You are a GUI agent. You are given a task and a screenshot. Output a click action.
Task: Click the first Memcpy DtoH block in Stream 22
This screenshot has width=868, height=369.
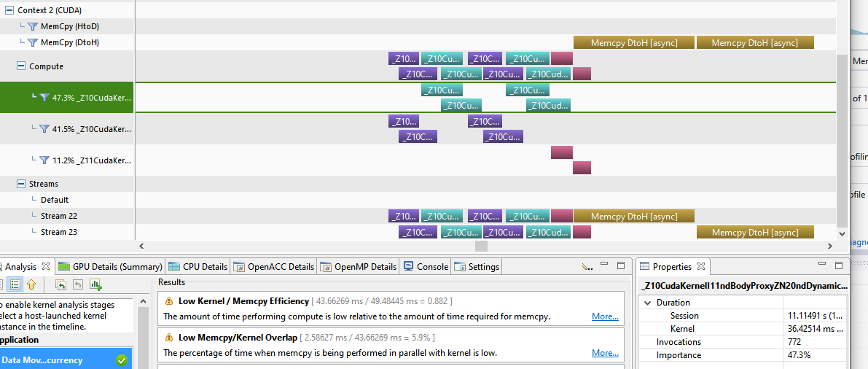[x=633, y=217]
